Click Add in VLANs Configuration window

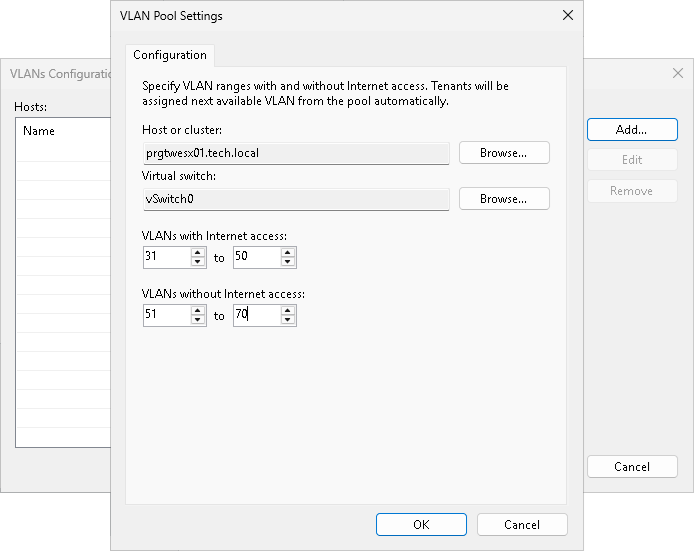coord(632,130)
